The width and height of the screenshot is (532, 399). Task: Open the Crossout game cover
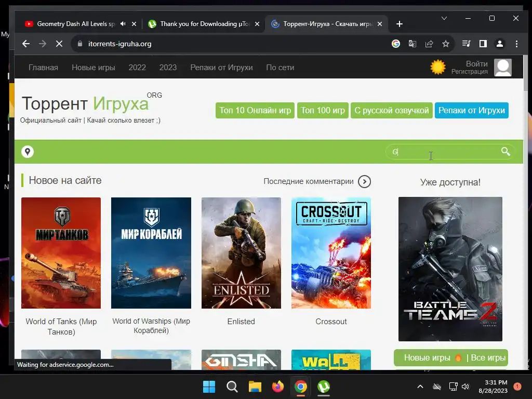[x=331, y=253]
